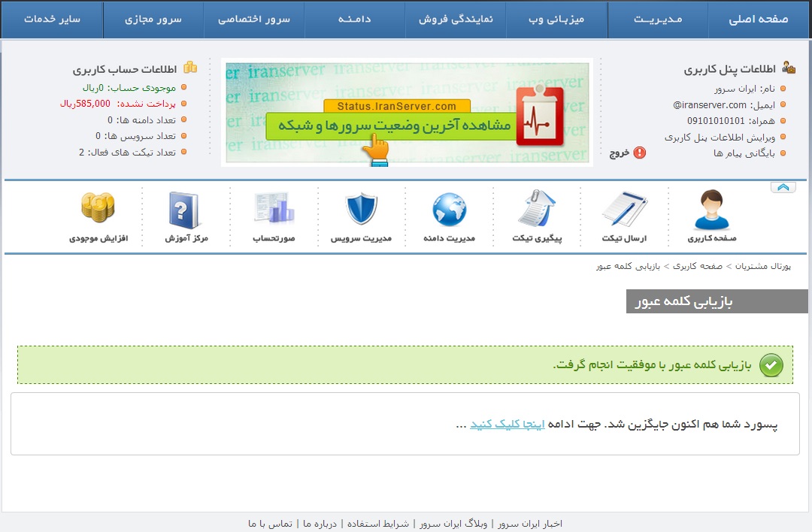Click the green مشاهده آخرین وضعیت سرورها banner button
Image resolution: width=812 pixels, height=532 pixels.
392,125
